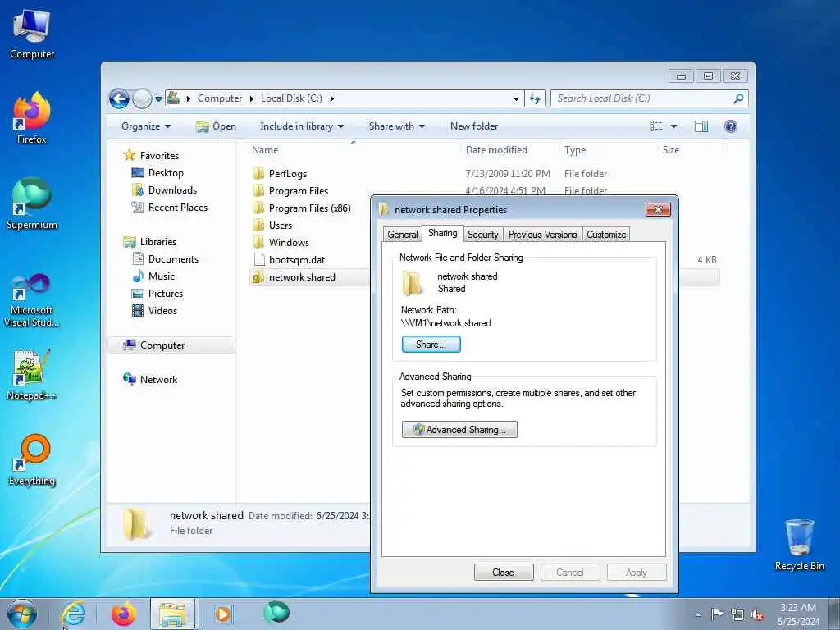Launch the Firefox desktop shortcut
This screenshot has width=840, height=630.
pyautogui.click(x=32, y=118)
